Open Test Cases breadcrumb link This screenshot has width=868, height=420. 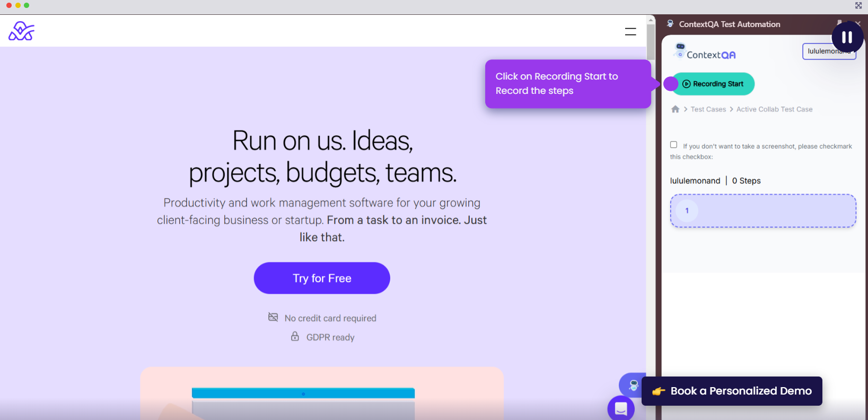(708, 109)
